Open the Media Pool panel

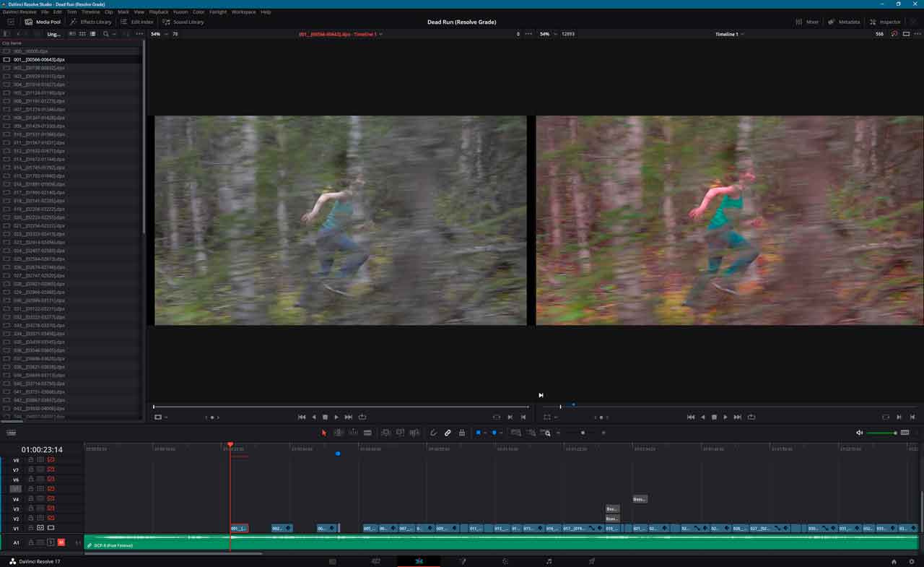point(43,22)
